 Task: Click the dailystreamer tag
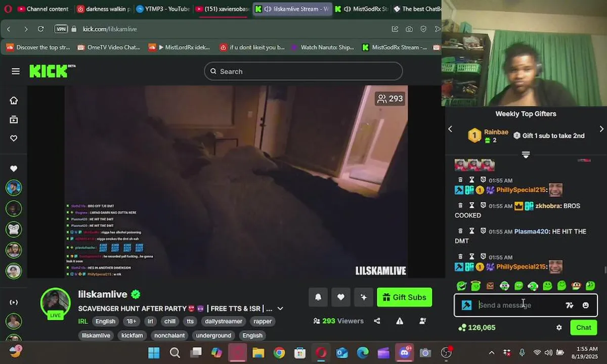tap(224, 321)
